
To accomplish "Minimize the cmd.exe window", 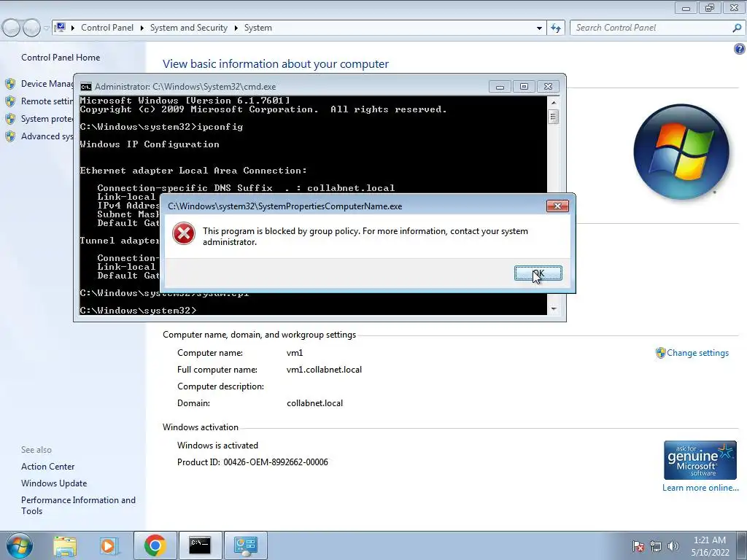I will click(x=500, y=87).
